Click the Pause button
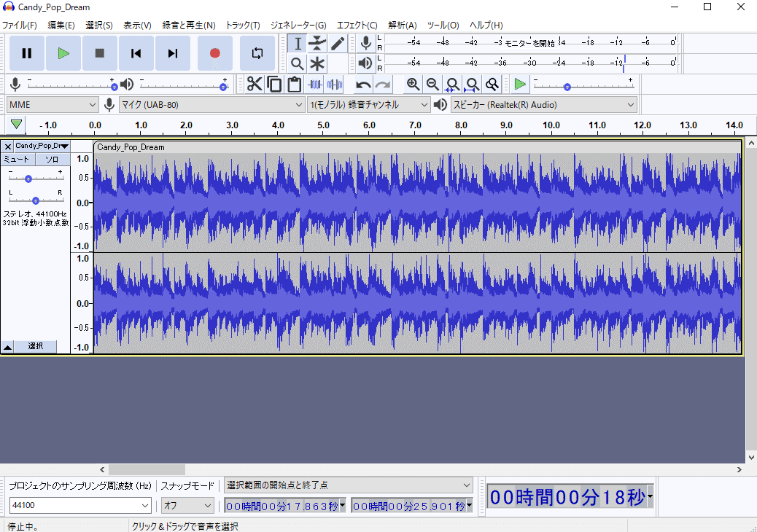This screenshot has height=532, width=757. tap(27, 53)
